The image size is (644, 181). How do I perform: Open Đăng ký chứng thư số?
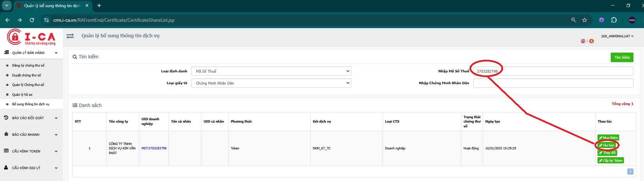tap(28, 65)
